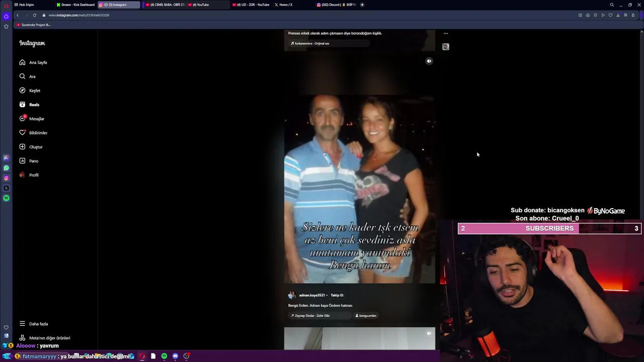Open Opera sidebar home icon

(x=6, y=16)
